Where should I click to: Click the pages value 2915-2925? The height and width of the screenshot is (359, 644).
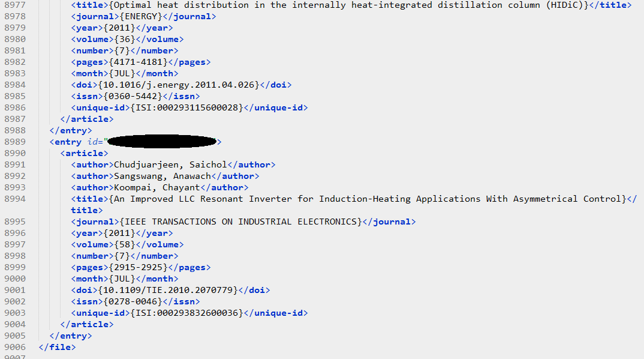[x=138, y=267]
